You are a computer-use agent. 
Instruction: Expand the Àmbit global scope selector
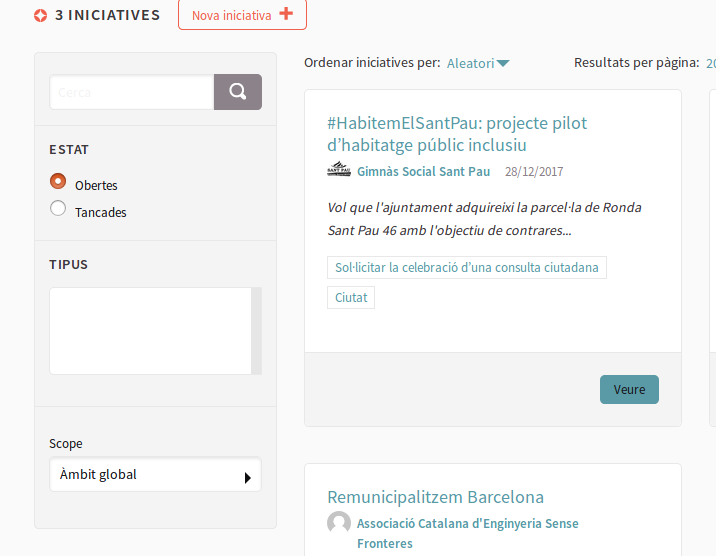[x=155, y=475]
